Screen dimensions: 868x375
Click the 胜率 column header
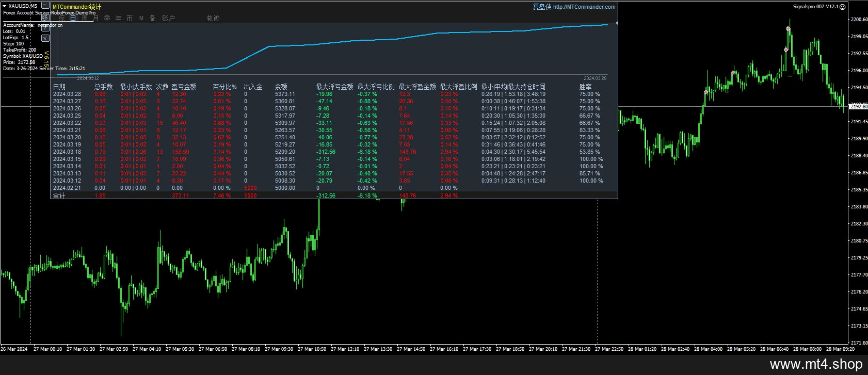pos(586,87)
